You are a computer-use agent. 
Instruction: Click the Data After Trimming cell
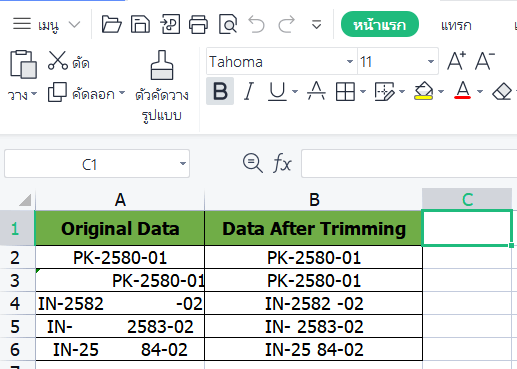point(314,229)
